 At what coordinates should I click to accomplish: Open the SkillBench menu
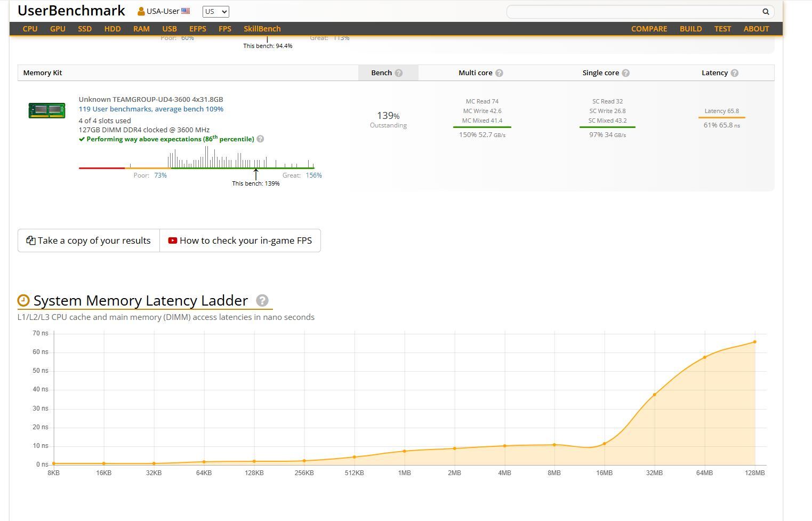(262, 29)
